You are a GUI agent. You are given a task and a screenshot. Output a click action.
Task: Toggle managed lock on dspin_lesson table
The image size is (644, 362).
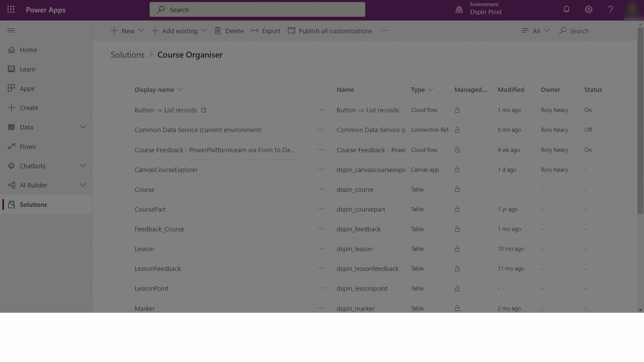457,249
